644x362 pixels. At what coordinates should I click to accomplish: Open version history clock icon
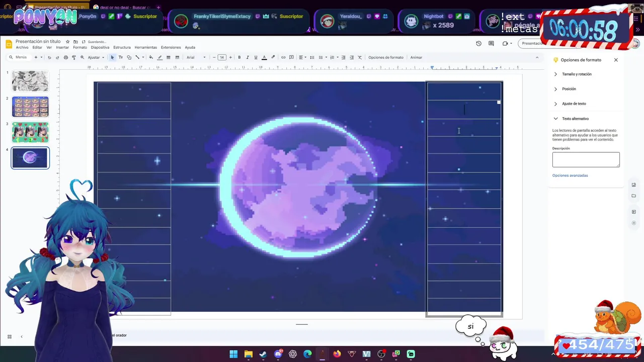pos(479,43)
